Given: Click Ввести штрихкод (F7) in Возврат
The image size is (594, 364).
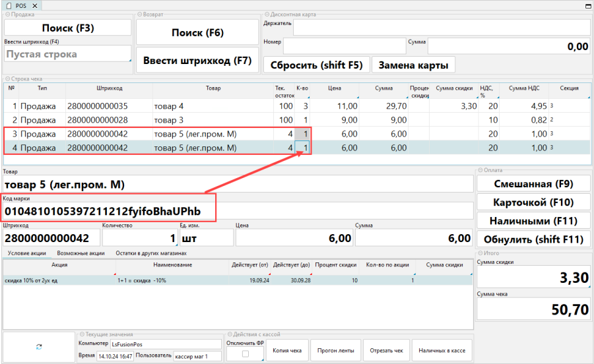Looking at the screenshot, I should (197, 61).
